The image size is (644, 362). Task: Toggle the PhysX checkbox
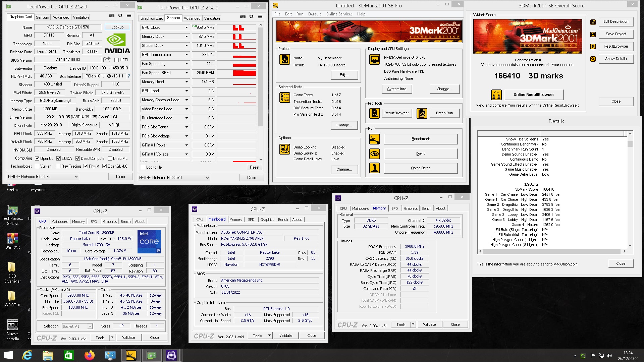[x=86, y=166]
